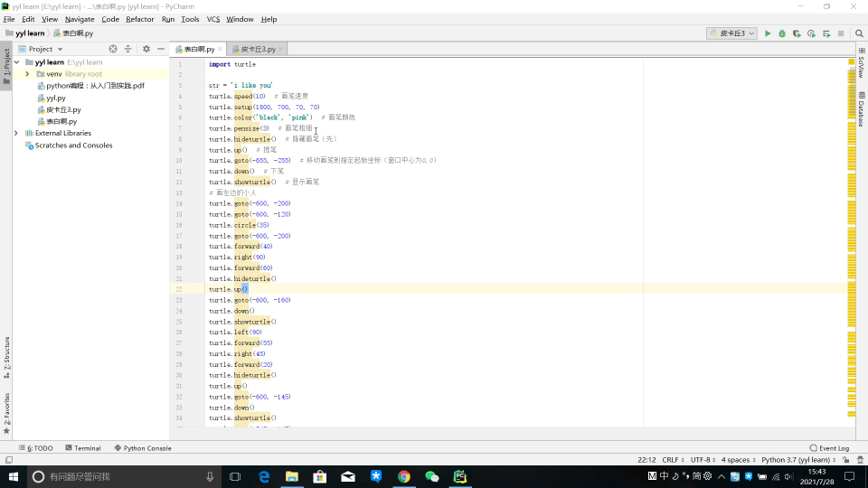The width and height of the screenshot is (868, 488).
Task: Open the Favorites side tab
Action: tap(6, 413)
